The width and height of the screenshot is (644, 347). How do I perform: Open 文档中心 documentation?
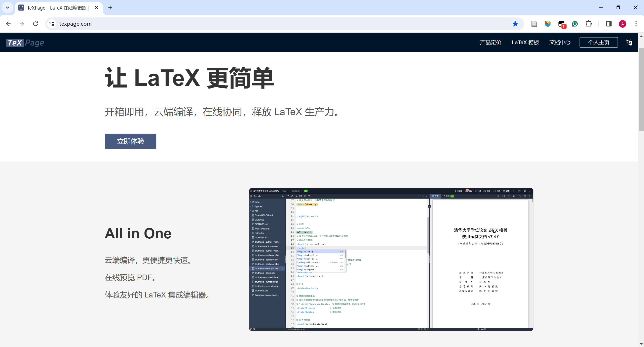pyautogui.click(x=560, y=42)
